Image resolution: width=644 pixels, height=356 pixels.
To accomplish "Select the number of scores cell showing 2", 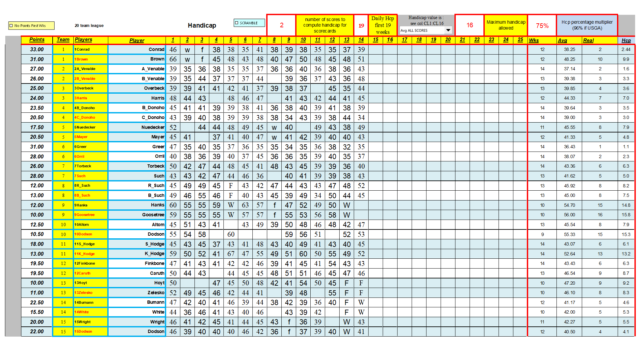I will point(281,25).
